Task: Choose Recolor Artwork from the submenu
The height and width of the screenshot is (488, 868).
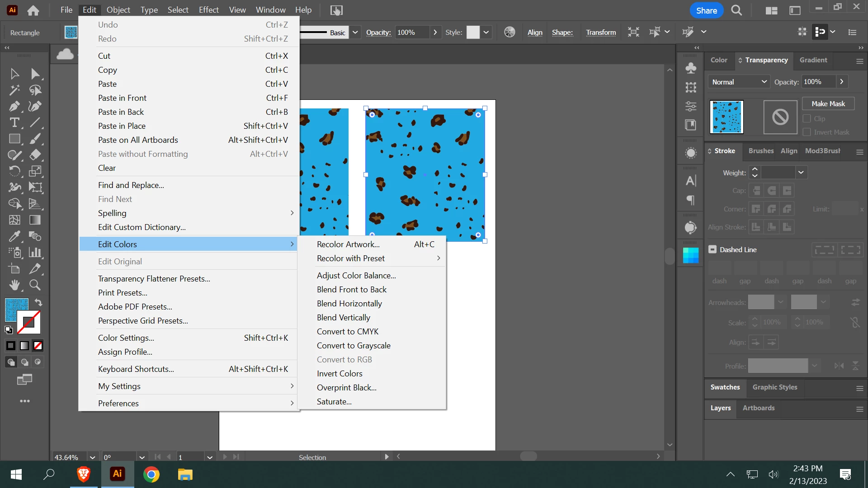Action: (x=348, y=244)
